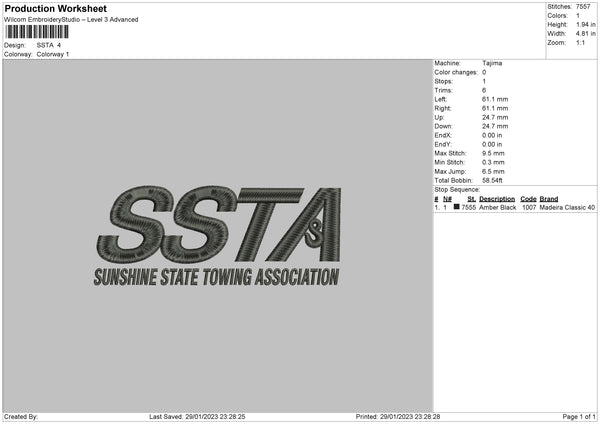Click the 'Printed: 29/01/2023 23:28:28' text
Viewport: 600px width, 424px height.
click(x=398, y=417)
